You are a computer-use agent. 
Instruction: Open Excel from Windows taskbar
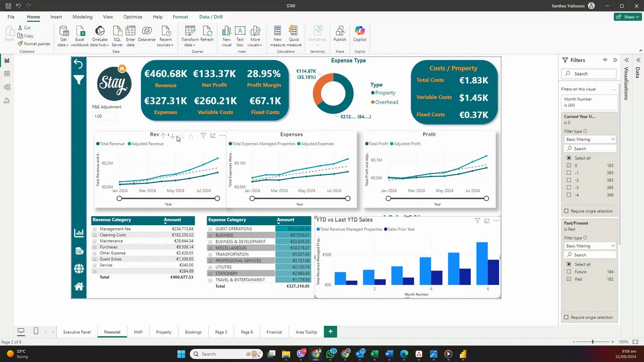click(x=374, y=354)
